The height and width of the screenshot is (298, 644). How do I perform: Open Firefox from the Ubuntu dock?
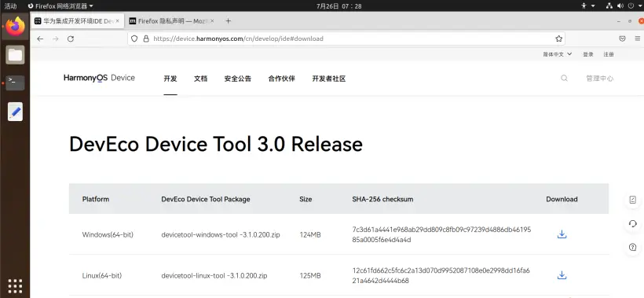(15, 26)
